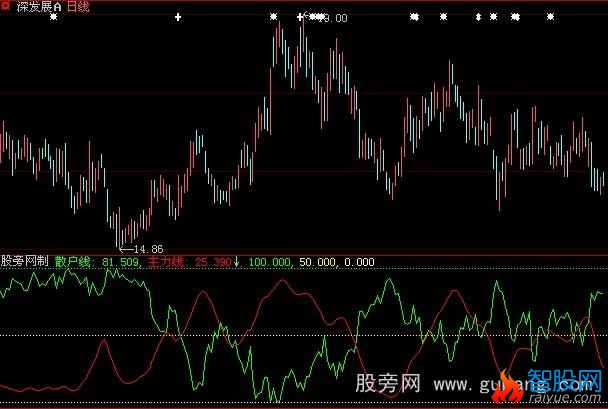
Task: Click the star marker just before the 23.00 peak
Action: pyautogui.click(x=274, y=17)
